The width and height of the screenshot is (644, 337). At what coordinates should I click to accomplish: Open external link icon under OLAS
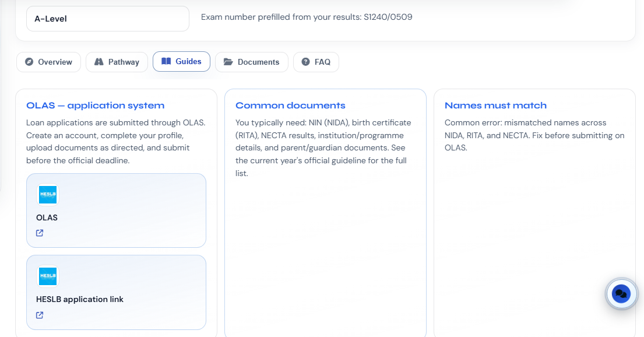tap(40, 233)
